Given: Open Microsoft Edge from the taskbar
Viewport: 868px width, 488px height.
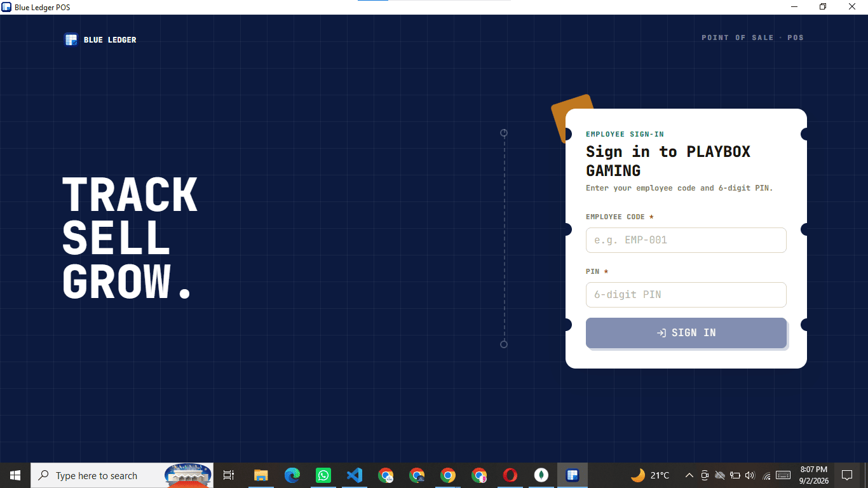Looking at the screenshot, I should (x=292, y=475).
